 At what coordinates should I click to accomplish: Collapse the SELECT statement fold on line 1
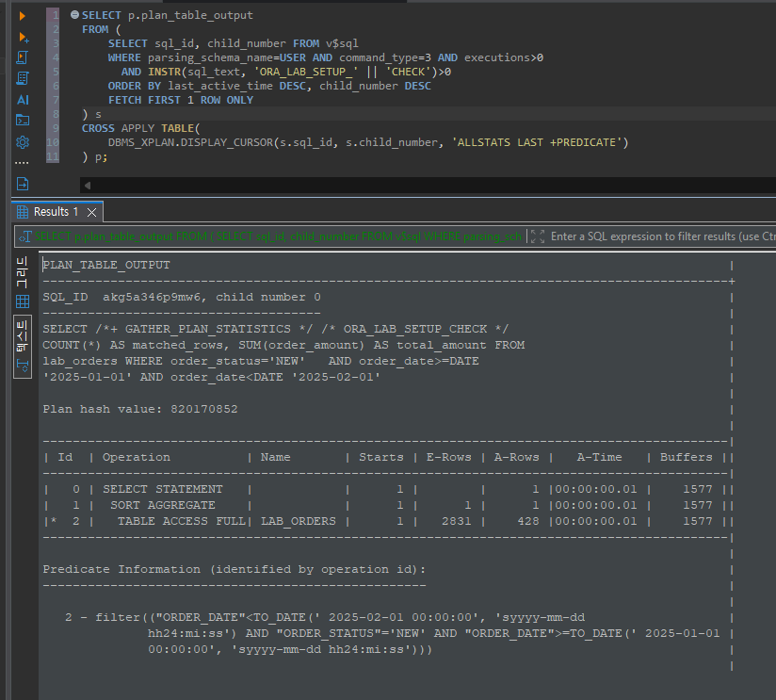tap(74, 15)
